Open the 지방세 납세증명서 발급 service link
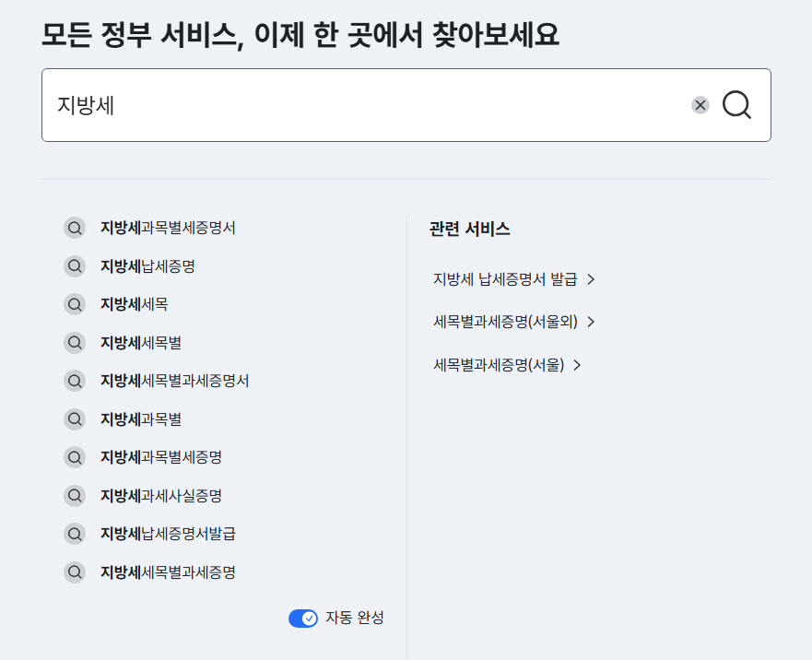The image size is (812, 660). point(505,279)
